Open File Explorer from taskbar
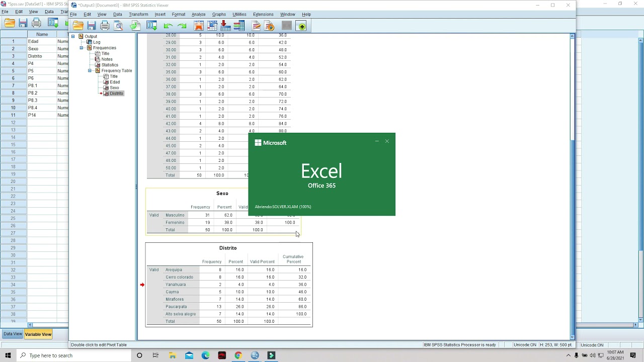The image size is (644, 362). point(173,355)
